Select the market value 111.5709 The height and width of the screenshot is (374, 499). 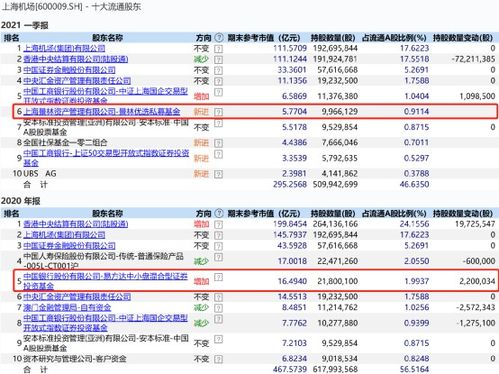click(x=290, y=48)
